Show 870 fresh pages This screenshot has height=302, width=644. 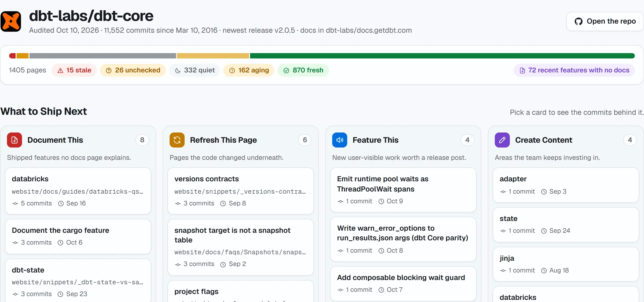[x=303, y=70]
